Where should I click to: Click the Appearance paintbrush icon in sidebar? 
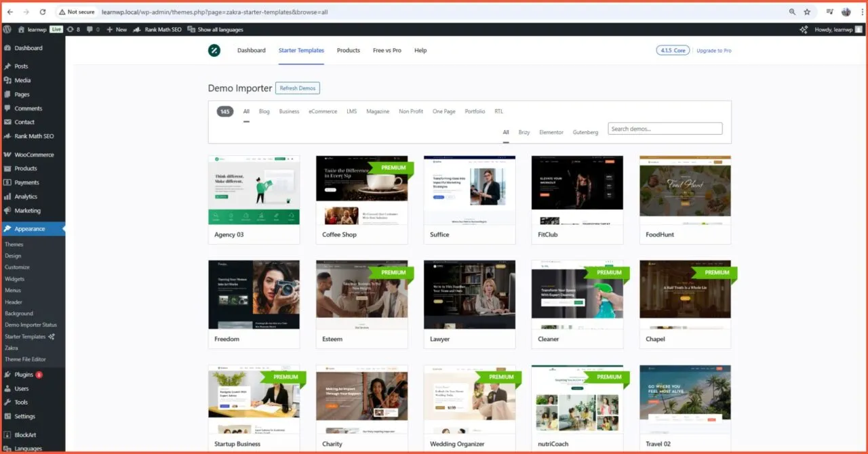tap(9, 228)
